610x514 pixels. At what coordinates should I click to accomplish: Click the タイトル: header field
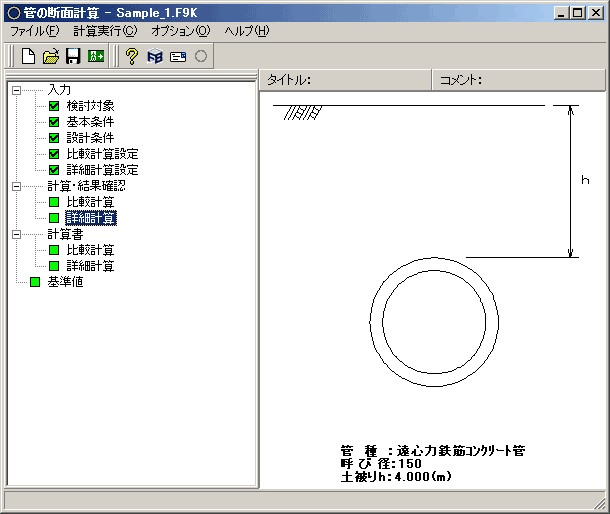pos(345,80)
